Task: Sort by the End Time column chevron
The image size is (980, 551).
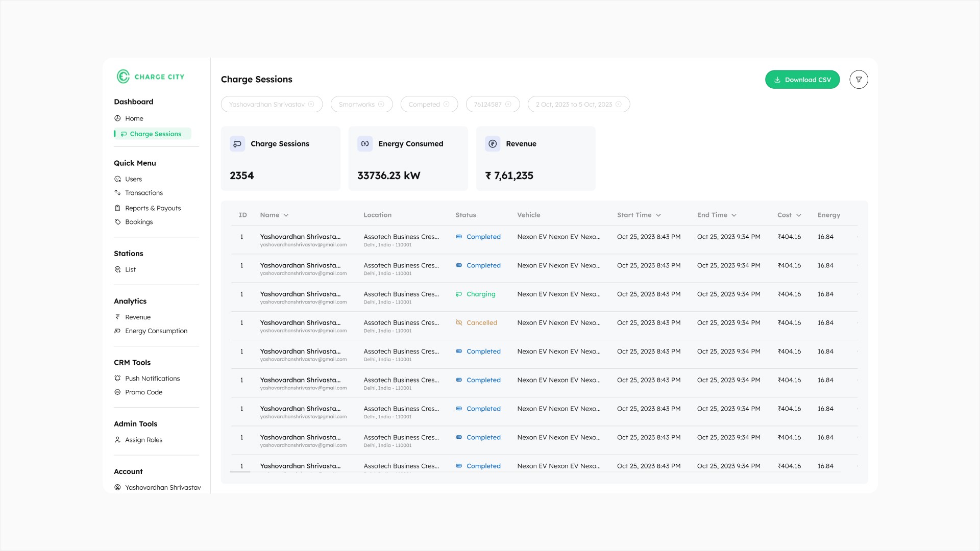Action: (734, 215)
